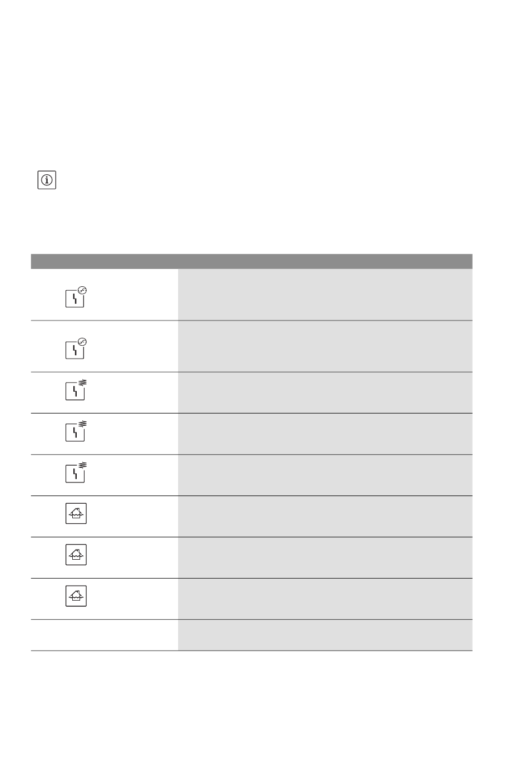Image resolution: width=532 pixels, height=762 pixels.
Task: Click gray cell beside last heat-waves fault icon
Action: point(325,475)
